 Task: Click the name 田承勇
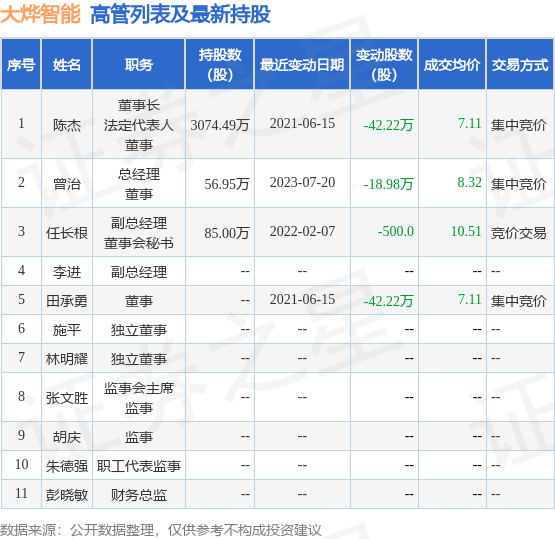(x=67, y=301)
